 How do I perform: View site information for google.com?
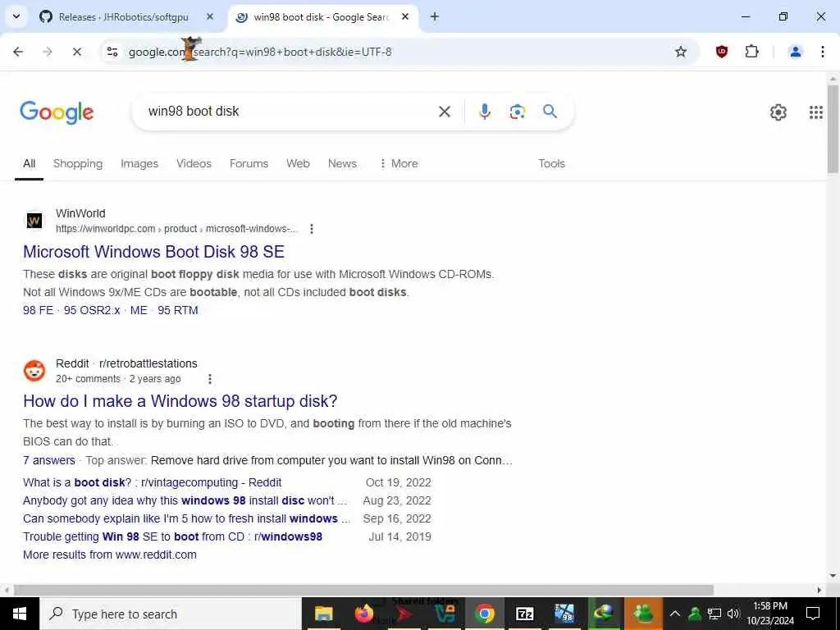tap(112, 52)
